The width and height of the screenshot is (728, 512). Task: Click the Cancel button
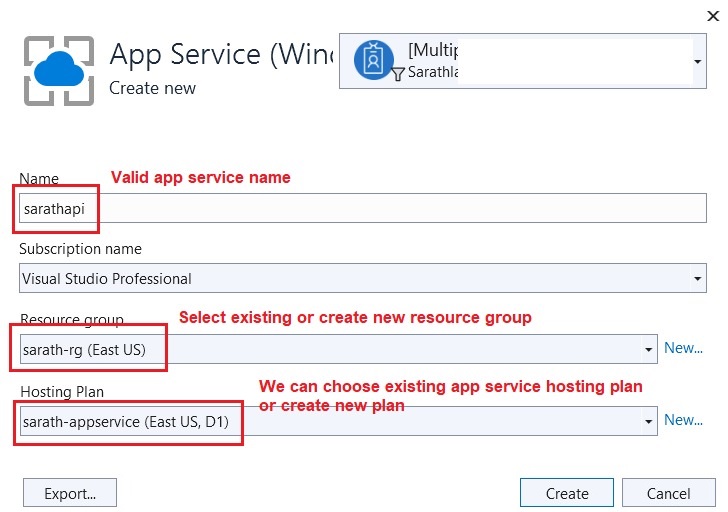tap(669, 493)
